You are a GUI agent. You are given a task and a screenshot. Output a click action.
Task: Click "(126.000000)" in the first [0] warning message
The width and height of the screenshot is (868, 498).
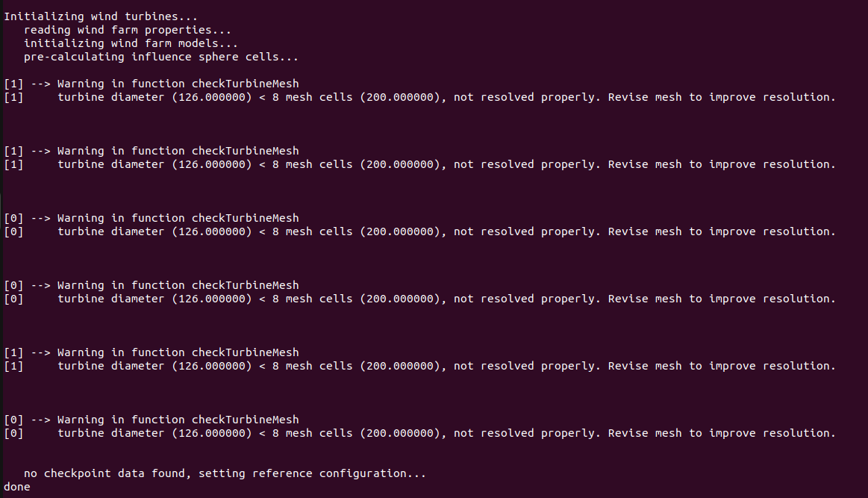[212, 231]
